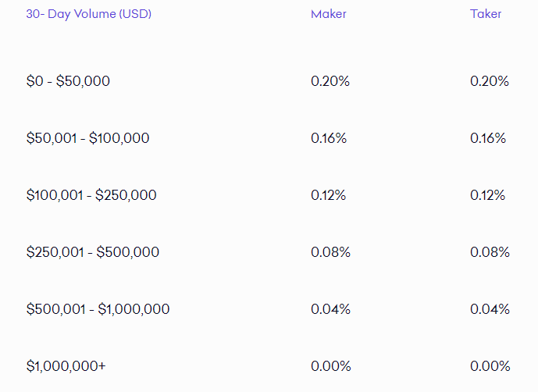Click the Taker column header
This screenshot has height=392, width=538.
[x=486, y=14]
